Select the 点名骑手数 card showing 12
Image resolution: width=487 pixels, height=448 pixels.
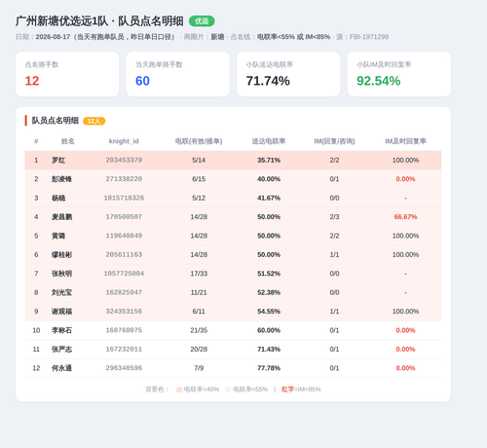[x=67, y=74]
